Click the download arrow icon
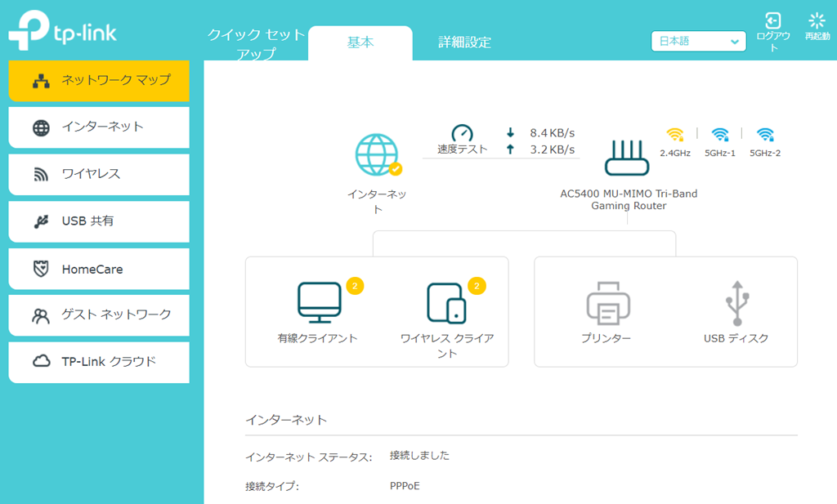 point(510,133)
